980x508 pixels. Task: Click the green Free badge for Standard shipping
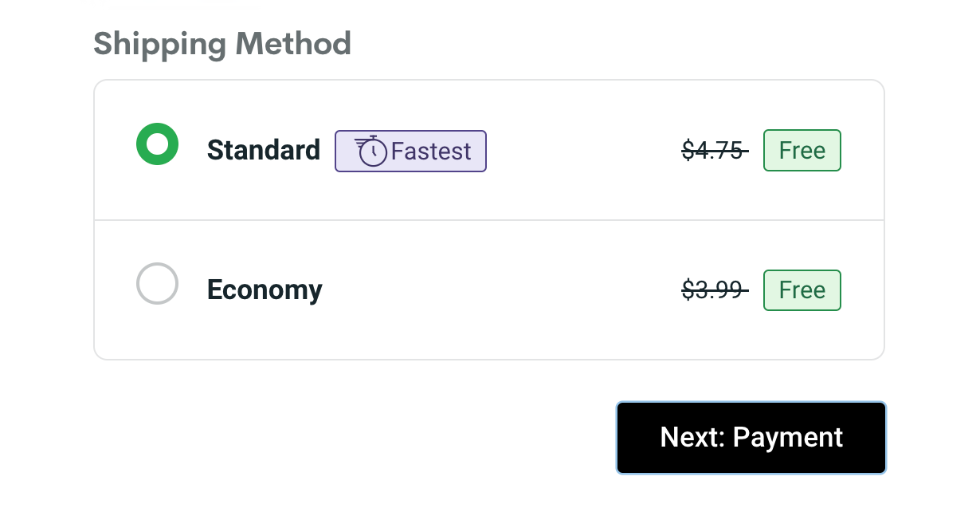pos(802,150)
